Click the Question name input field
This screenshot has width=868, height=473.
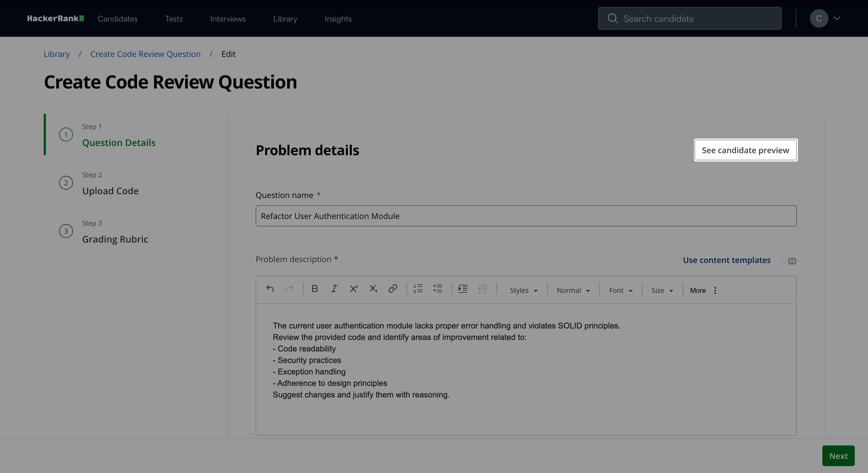pos(526,216)
